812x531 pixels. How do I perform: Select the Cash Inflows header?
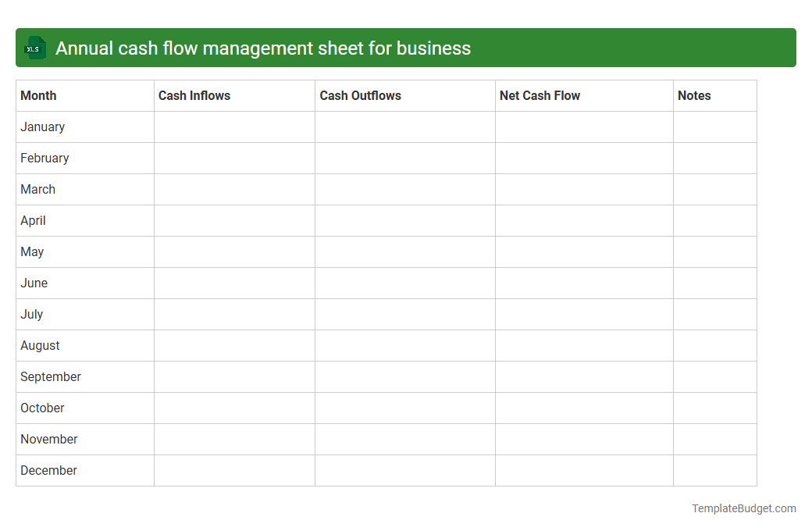(194, 95)
